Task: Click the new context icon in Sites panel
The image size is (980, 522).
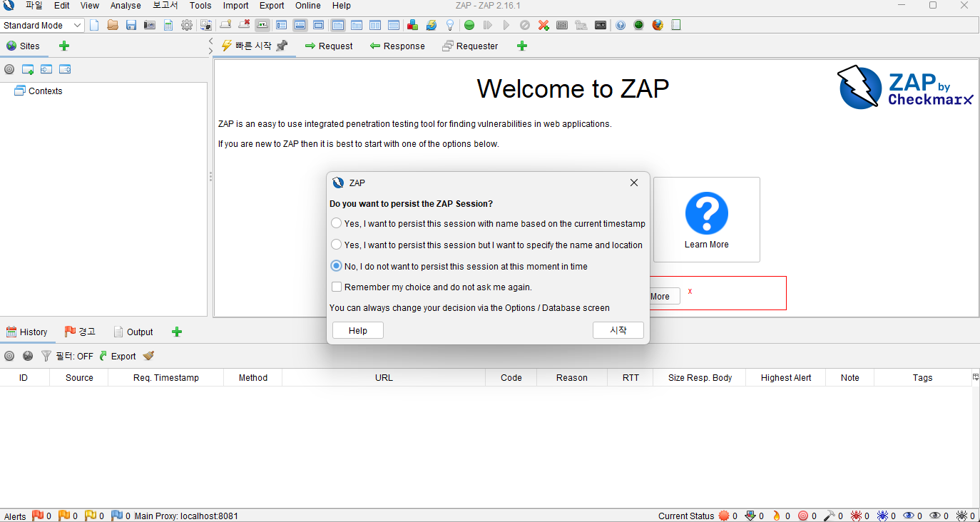Action: [28, 69]
